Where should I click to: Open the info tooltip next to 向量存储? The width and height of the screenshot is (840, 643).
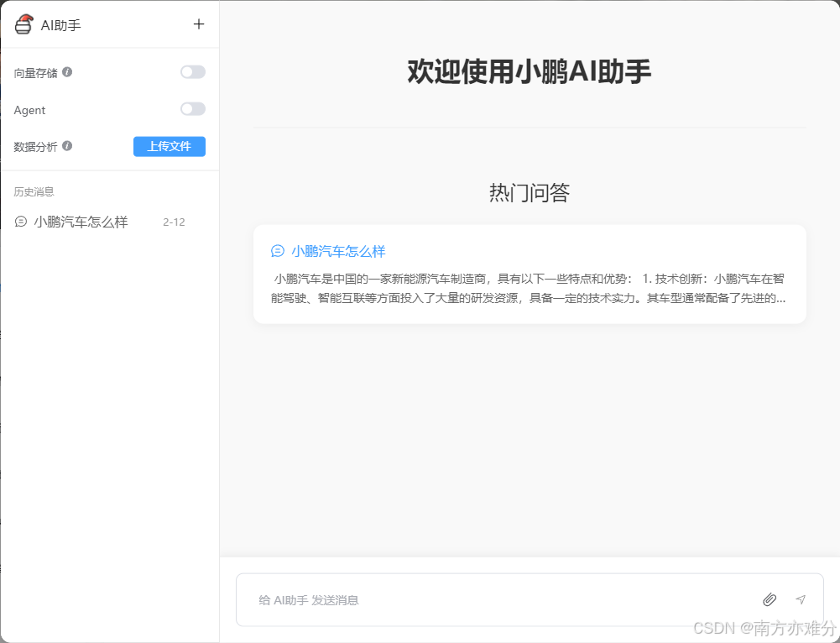click(x=67, y=72)
